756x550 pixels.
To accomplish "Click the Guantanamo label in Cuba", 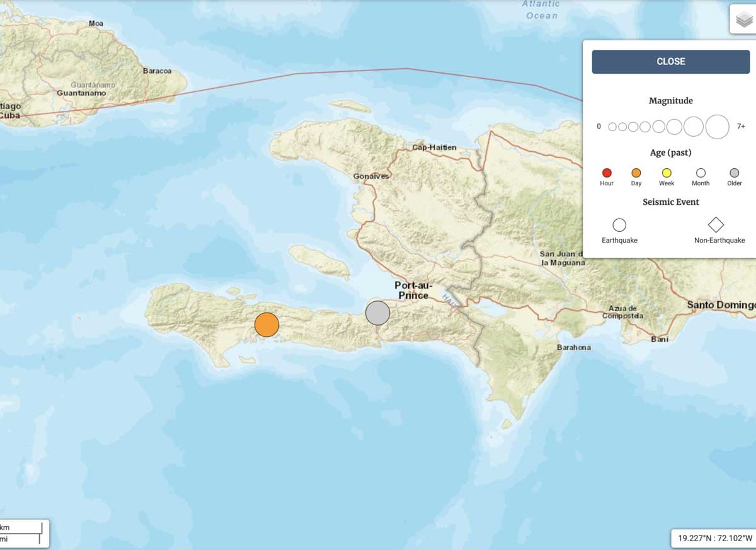I will [x=81, y=93].
